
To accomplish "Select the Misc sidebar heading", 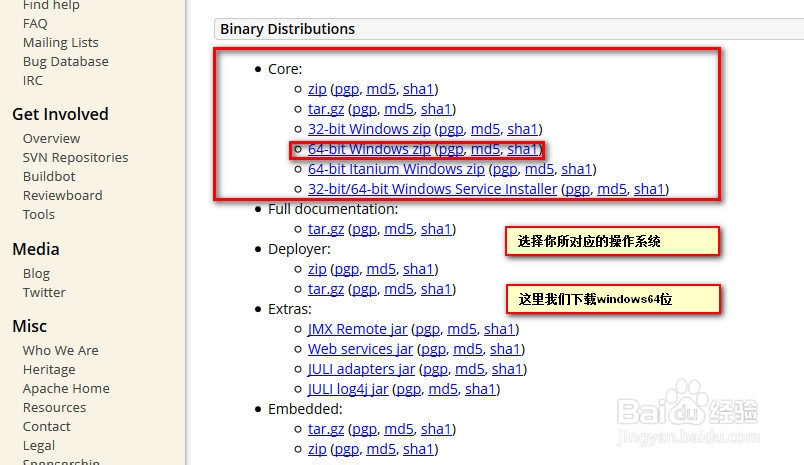I will coord(29,326).
